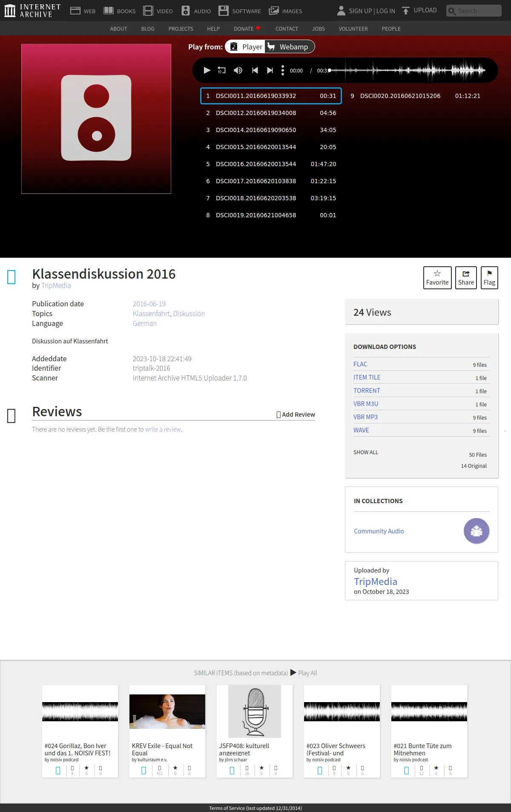Open the Contact menu item
The image size is (511, 812).
287,29
